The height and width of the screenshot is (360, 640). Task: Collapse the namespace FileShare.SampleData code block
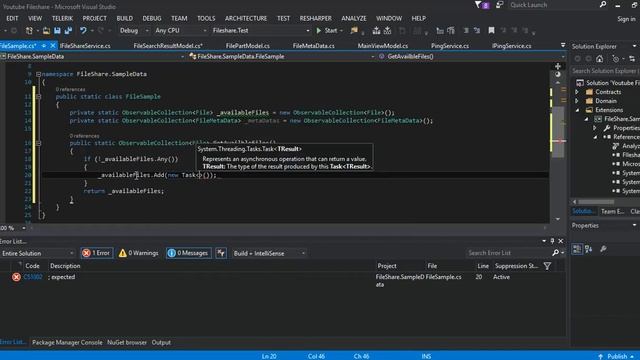coord(38,74)
